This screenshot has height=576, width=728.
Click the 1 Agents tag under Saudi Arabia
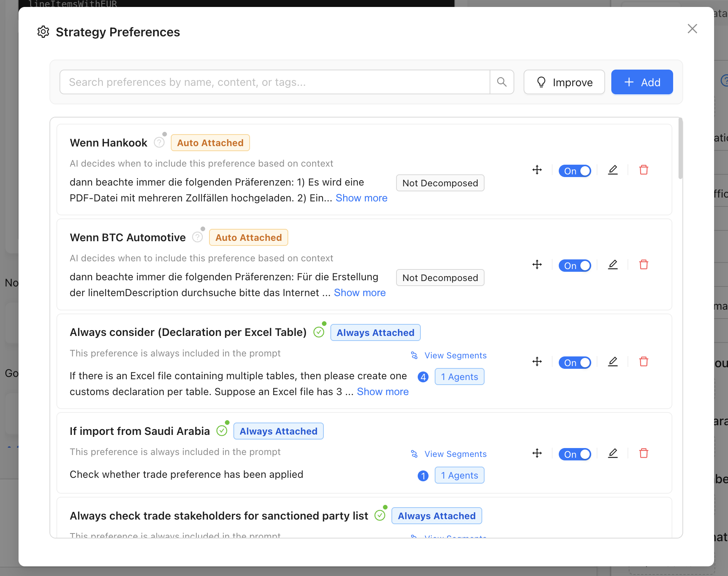459,475
